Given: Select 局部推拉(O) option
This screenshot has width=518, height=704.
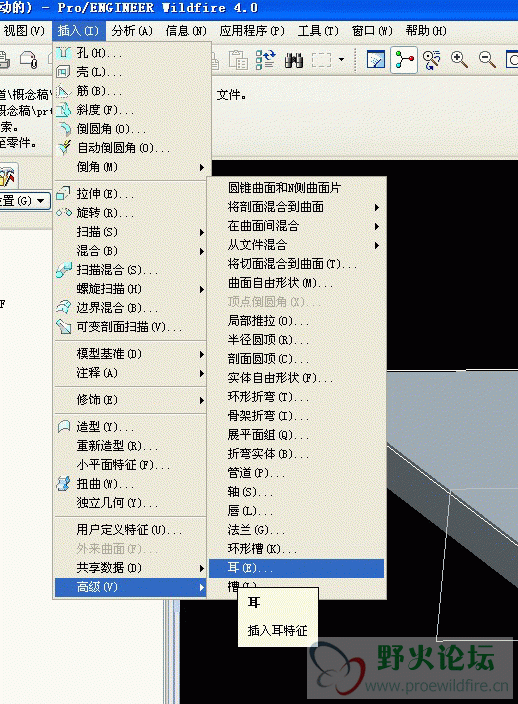Looking at the screenshot, I should 296,321.
